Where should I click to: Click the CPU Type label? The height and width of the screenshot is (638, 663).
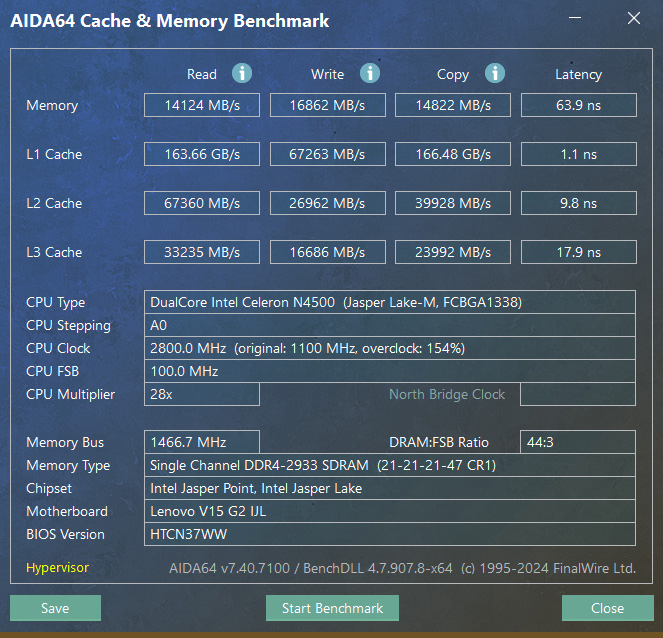[x=55, y=302]
